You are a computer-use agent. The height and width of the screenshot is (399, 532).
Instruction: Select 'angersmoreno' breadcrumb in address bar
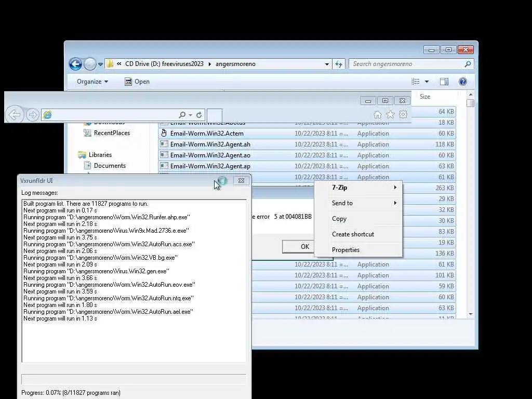[x=235, y=64]
